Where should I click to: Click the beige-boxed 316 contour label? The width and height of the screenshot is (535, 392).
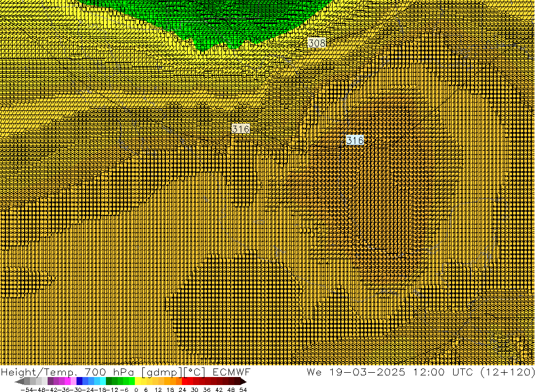pos(241,129)
